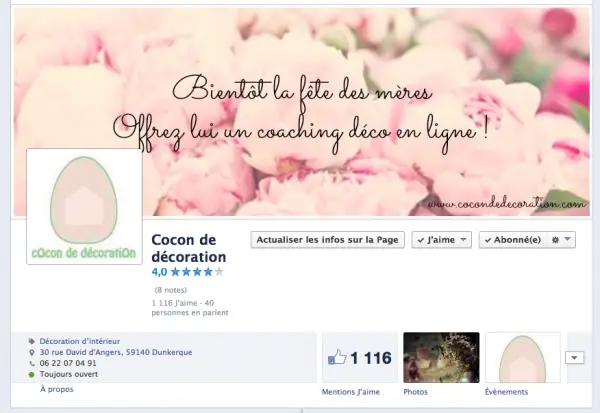Screen dimensions: 600x413
Task: Click the 4,0 rating score
Action: click(x=159, y=271)
